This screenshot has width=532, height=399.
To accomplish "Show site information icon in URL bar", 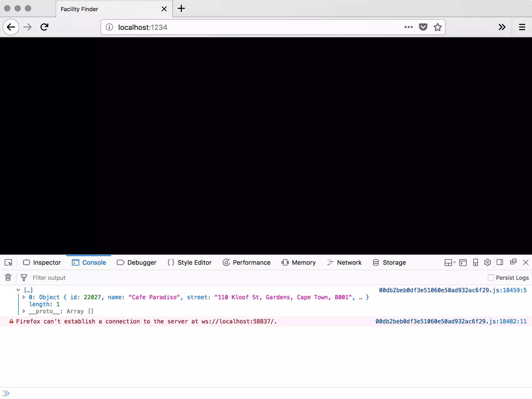I will coord(109,27).
